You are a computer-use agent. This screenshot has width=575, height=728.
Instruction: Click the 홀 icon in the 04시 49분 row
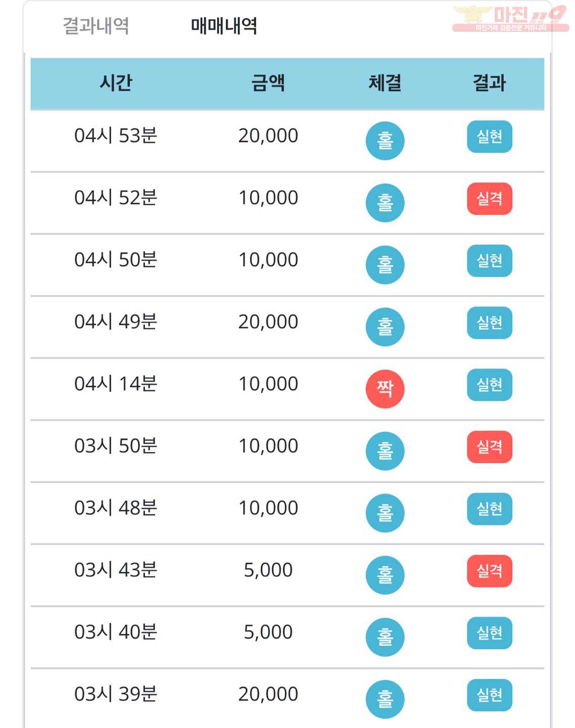385,327
